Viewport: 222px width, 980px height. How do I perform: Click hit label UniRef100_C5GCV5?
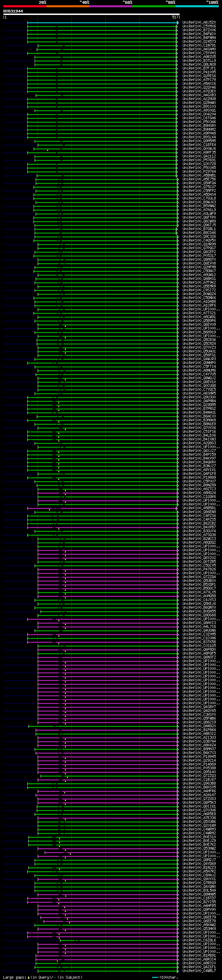click(x=199, y=565)
